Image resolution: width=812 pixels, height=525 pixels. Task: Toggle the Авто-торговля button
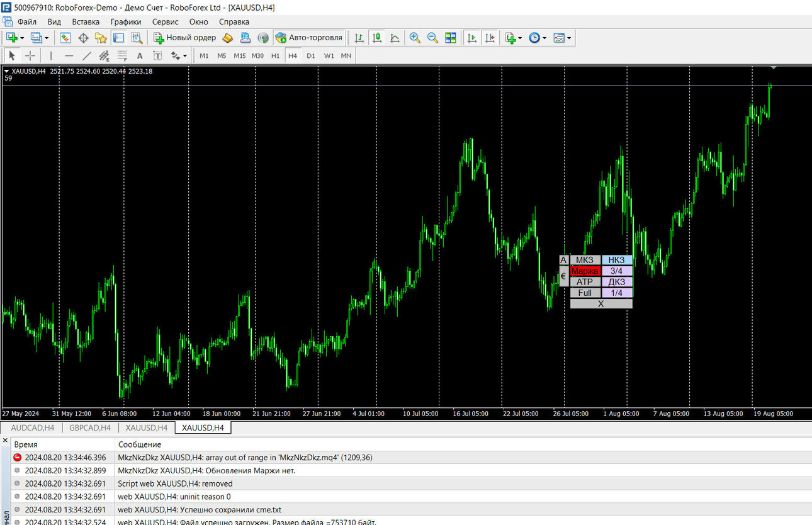[309, 38]
